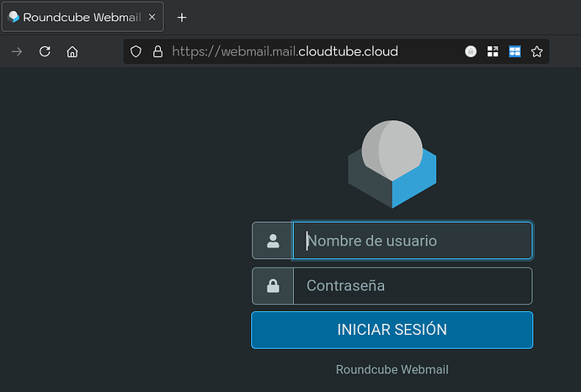Click the Roundcube Webmail footer text
The image size is (581, 392).
tap(392, 369)
